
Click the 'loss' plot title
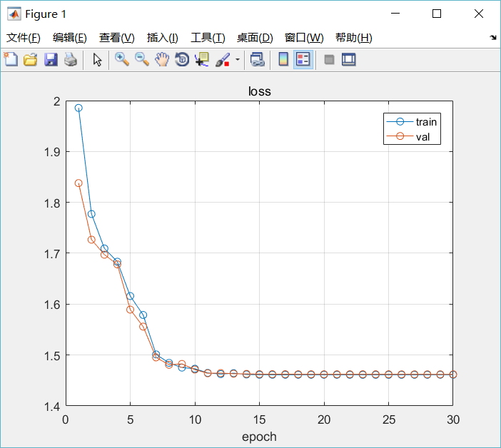tap(260, 91)
